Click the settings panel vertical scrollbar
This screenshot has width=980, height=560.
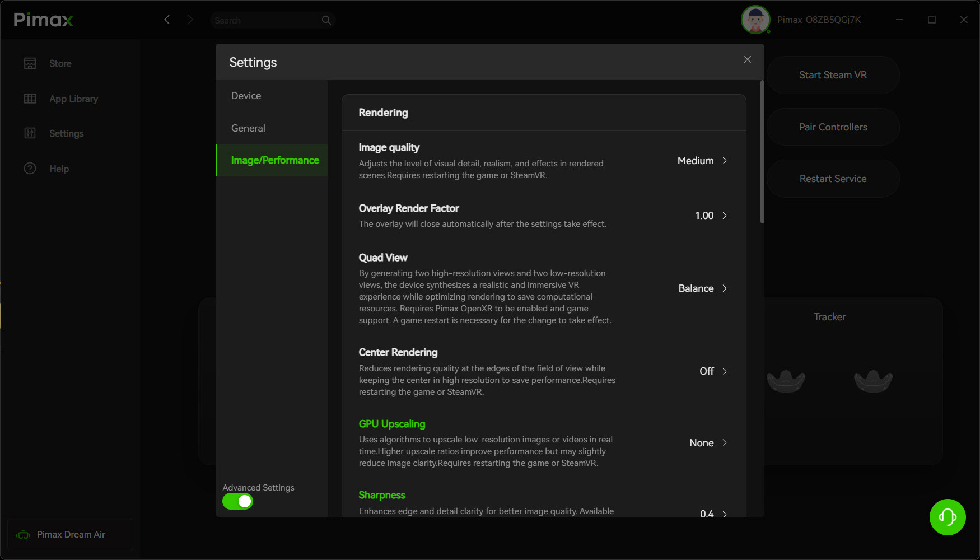pyautogui.click(x=762, y=152)
